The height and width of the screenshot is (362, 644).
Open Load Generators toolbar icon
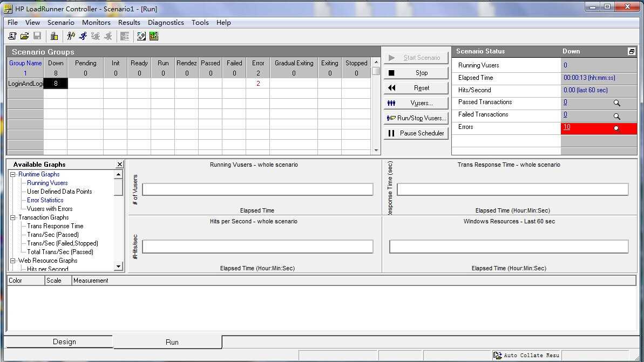(x=54, y=36)
